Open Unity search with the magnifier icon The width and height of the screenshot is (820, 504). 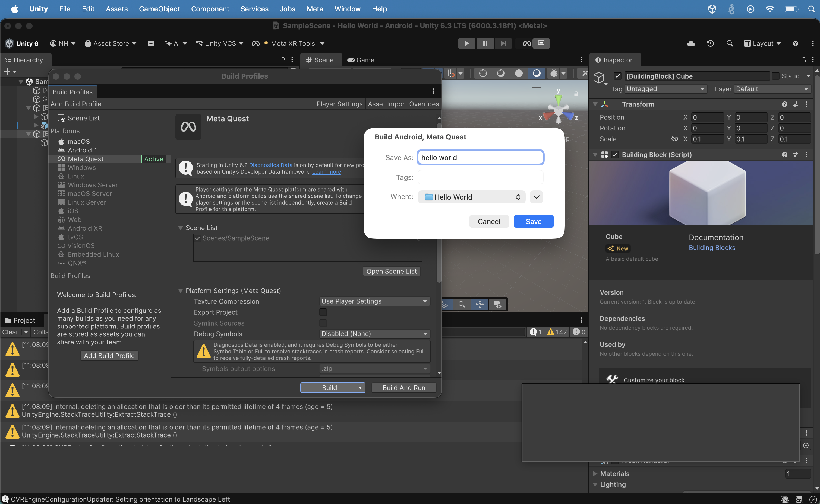[730, 43]
